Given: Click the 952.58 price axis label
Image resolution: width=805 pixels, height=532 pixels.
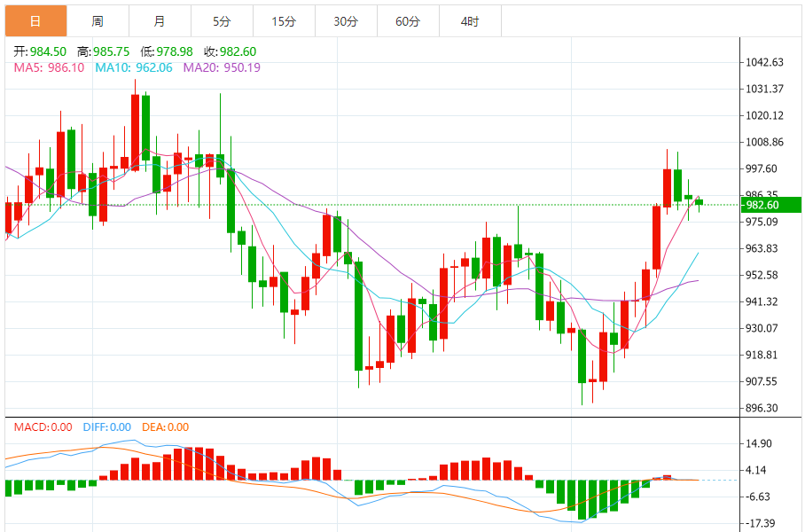Looking at the screenshot, I should (762, 275).
